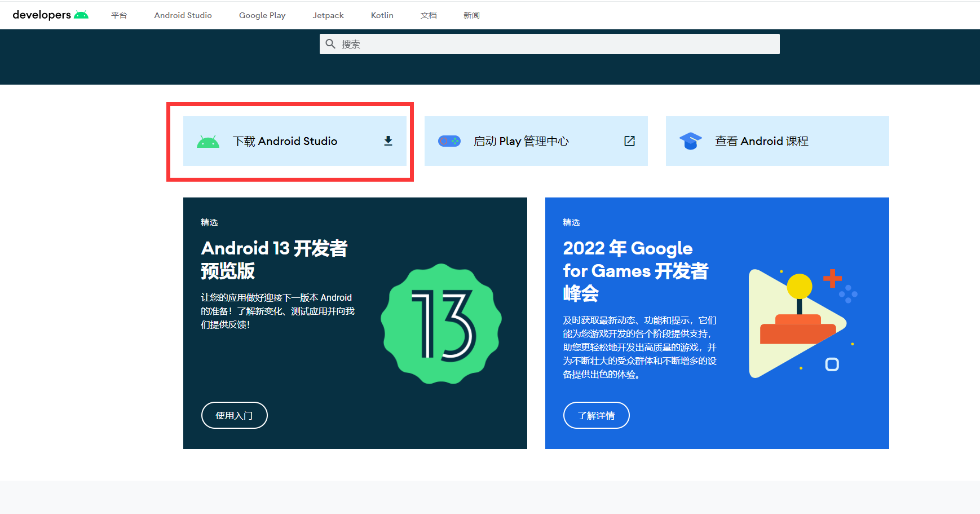This screenshot has height=514, width=980.
Task: Click the graduation cap courses icon
Action: tap(690, 141)
